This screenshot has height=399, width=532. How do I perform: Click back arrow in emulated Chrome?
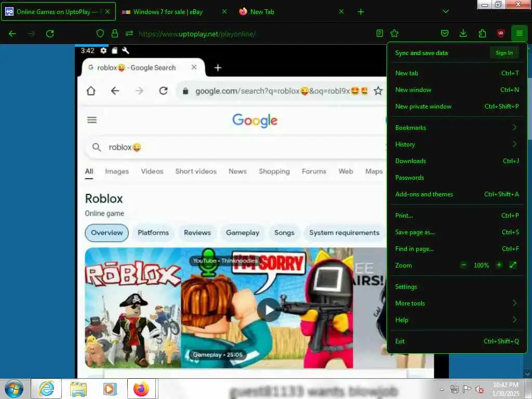point(115,91)
